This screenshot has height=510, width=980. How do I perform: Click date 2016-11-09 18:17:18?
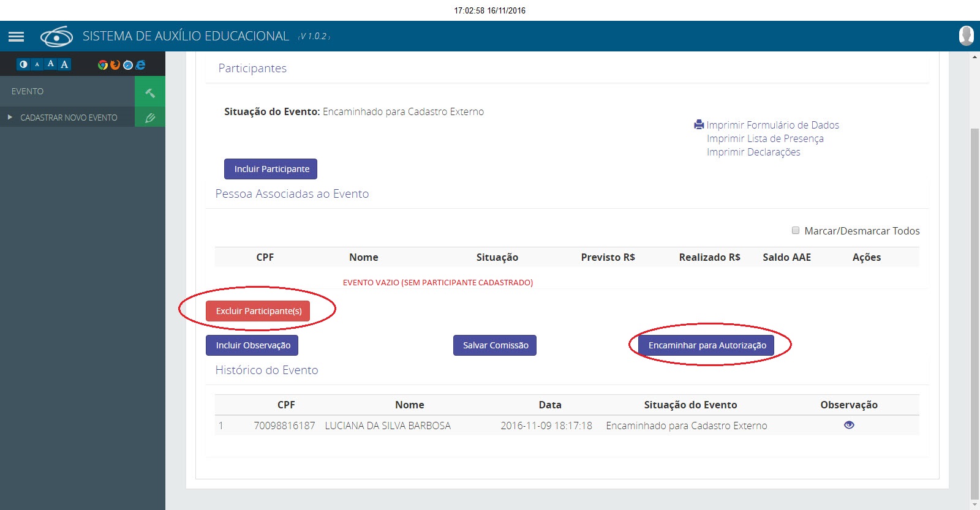(546, 426)
